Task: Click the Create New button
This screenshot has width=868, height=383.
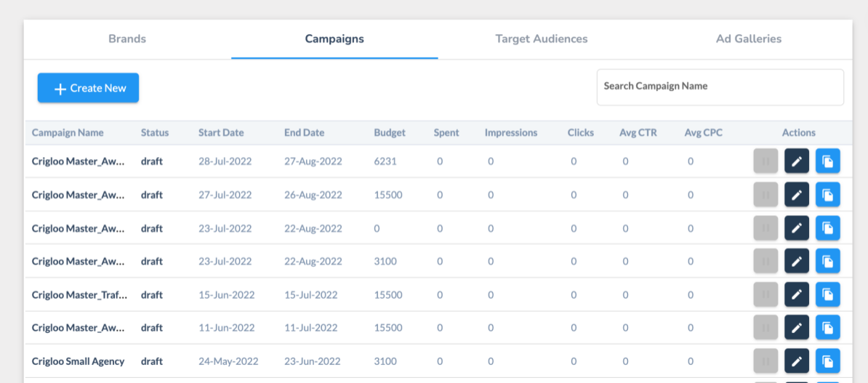Action: [x=88, y=88]
